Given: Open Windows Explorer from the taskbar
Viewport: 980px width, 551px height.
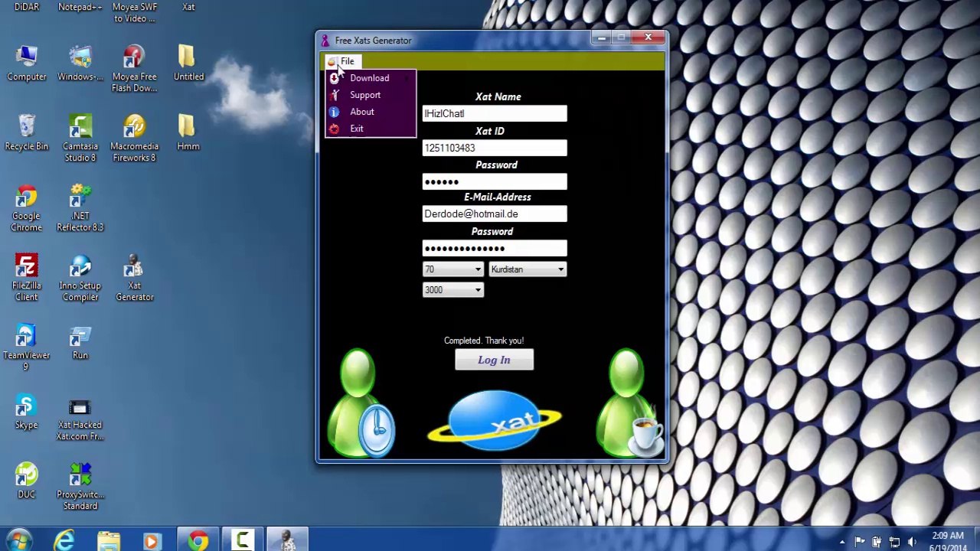Looking at the screenshot, I should (109, 541).
